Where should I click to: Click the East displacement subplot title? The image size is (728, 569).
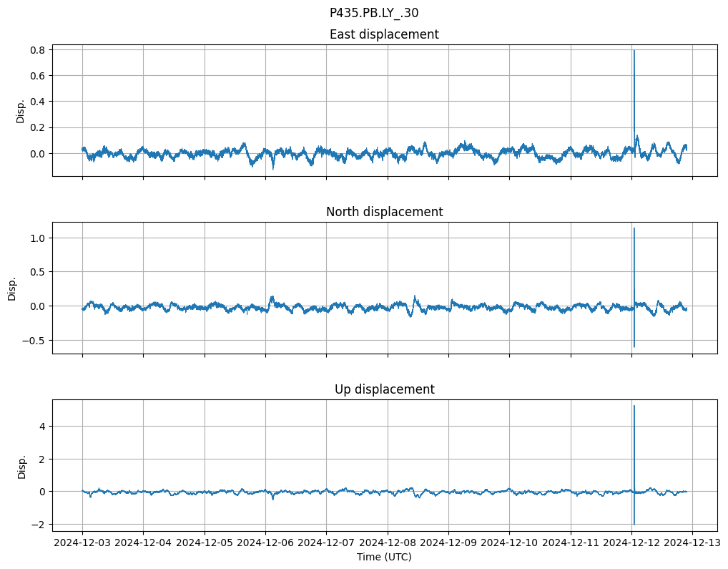(384, 34)
